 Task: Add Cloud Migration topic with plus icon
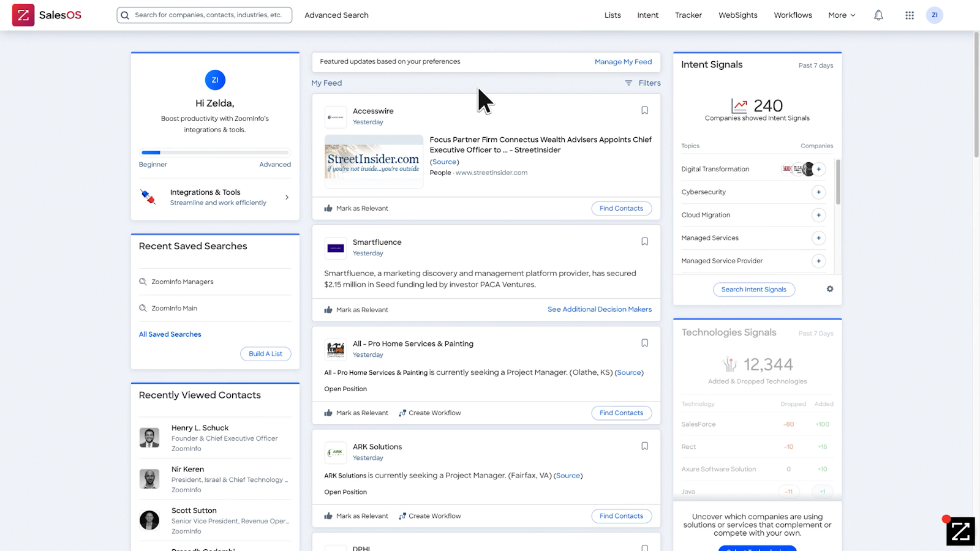click(819, 215)
